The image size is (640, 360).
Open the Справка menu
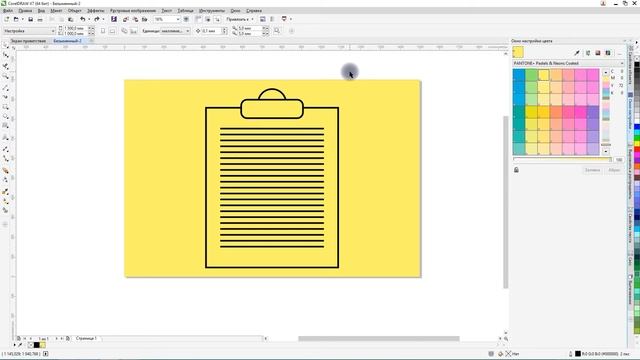(x=254, y=11)
